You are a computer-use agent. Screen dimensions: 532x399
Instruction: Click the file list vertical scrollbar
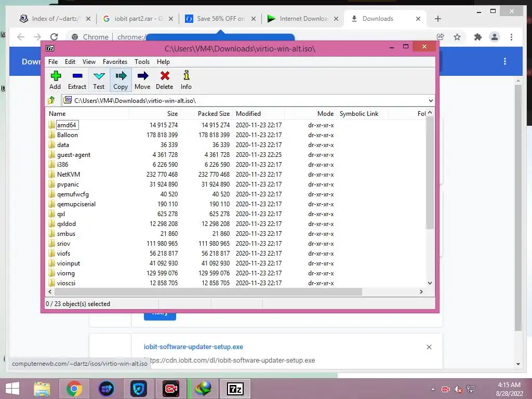click(430, 173)
